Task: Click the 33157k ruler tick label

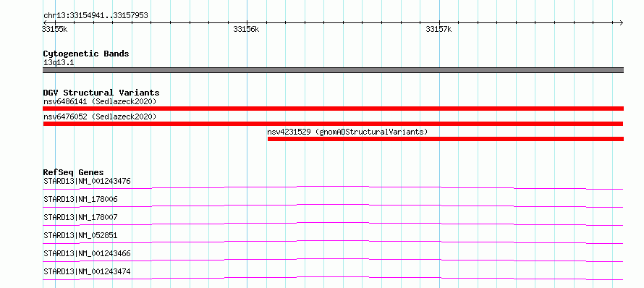Action: tap(438, 29)
